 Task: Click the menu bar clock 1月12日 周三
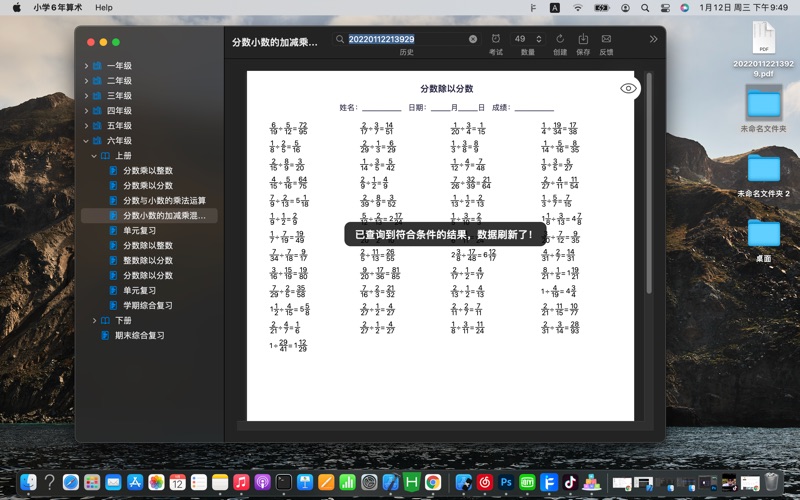coord(743,7)
